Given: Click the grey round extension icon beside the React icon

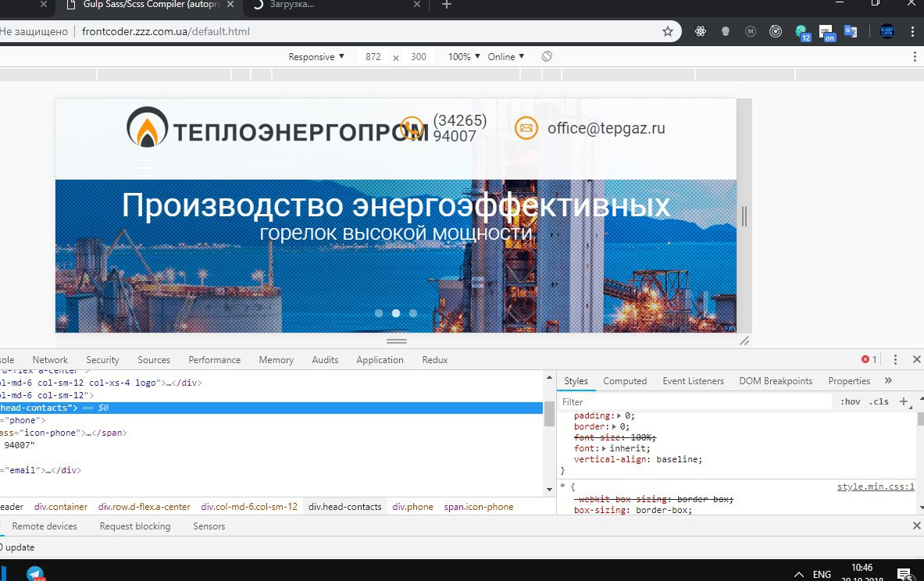Looking at the screenshot, I should pyautogui.click(x=726, y=31).
